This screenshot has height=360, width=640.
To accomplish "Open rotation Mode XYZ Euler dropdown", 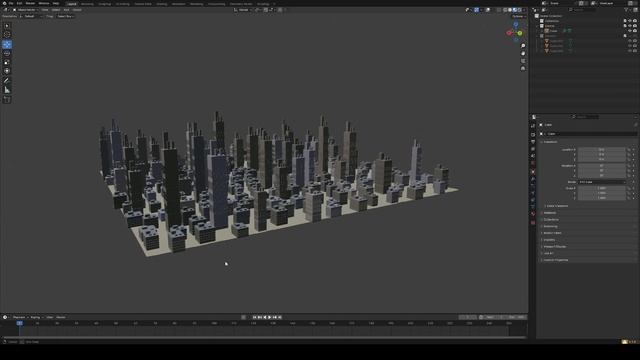I will click(x=602, y=182).
